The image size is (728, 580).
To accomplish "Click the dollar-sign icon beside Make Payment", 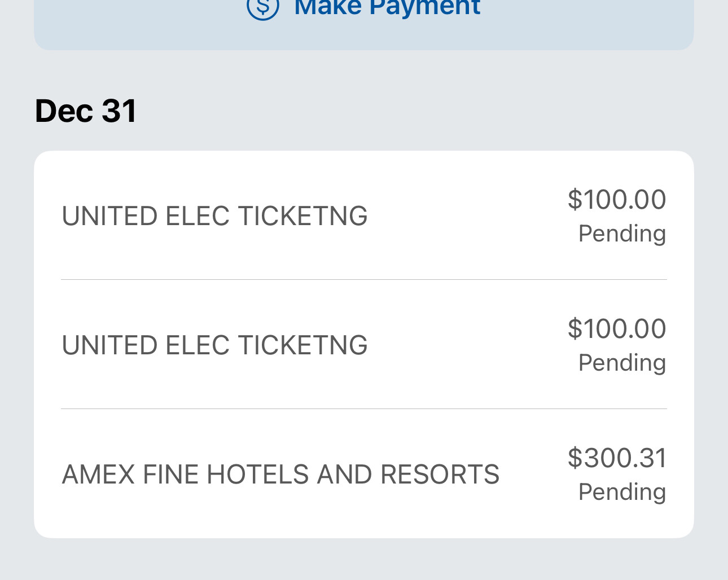I will tap(263, 8).
